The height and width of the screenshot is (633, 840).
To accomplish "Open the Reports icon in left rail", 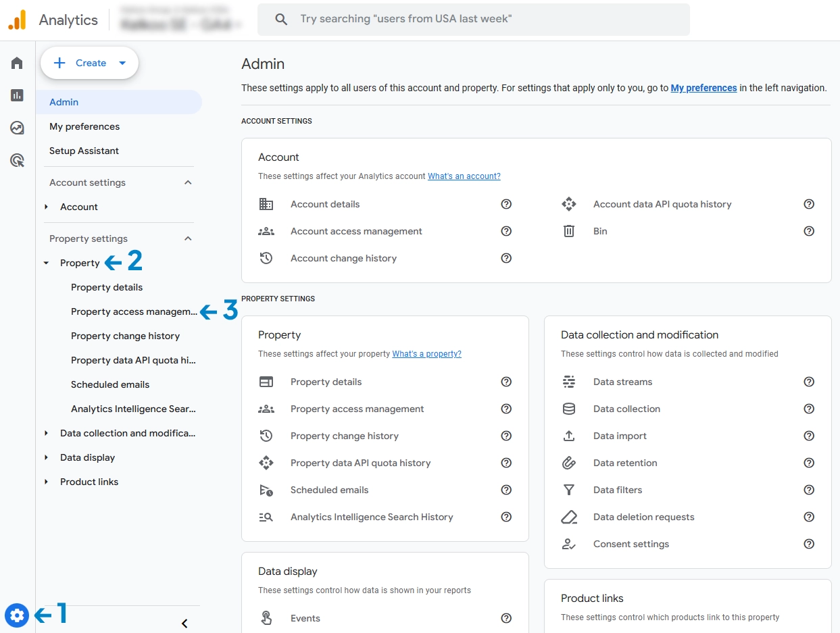I will click(17, 95).
